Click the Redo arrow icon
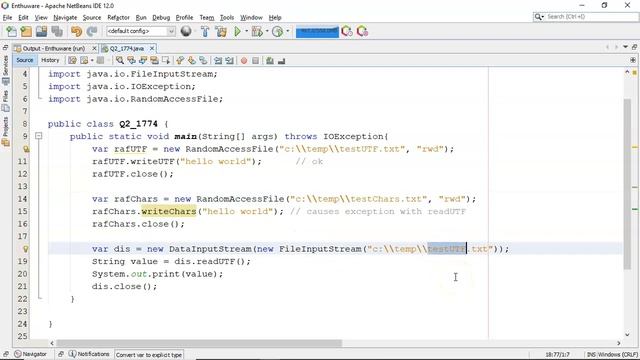The width and height of the screenshot is (640, 360). tap(92, 31)
